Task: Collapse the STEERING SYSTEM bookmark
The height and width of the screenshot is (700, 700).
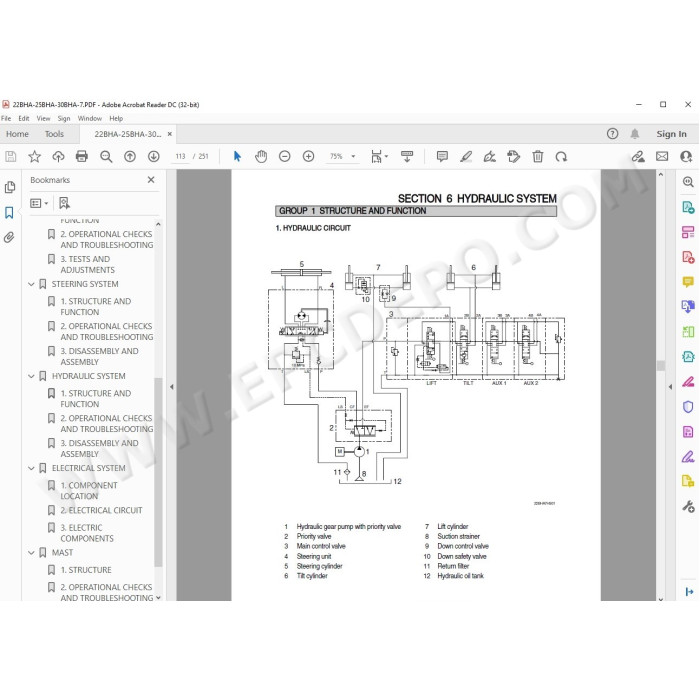Action: click(31, 284)
